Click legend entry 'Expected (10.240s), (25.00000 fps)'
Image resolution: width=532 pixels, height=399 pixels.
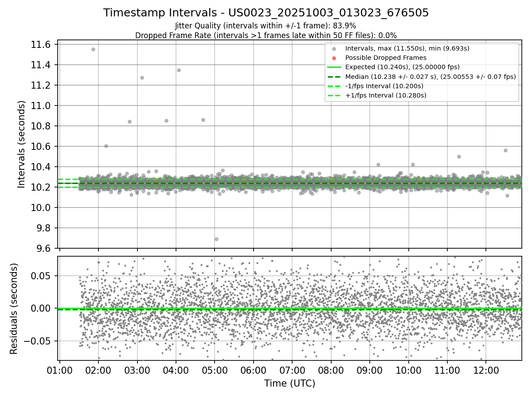403,67
